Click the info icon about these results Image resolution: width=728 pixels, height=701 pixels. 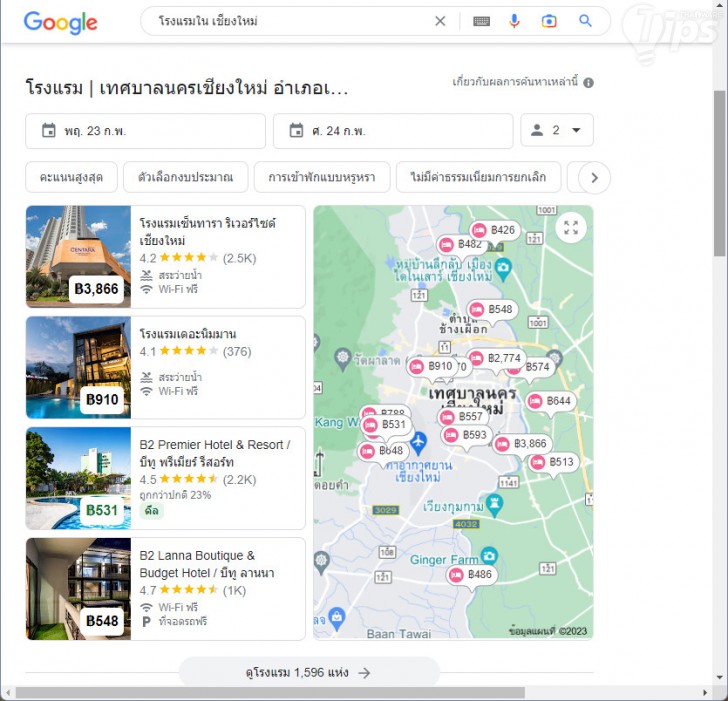(588, 83)
